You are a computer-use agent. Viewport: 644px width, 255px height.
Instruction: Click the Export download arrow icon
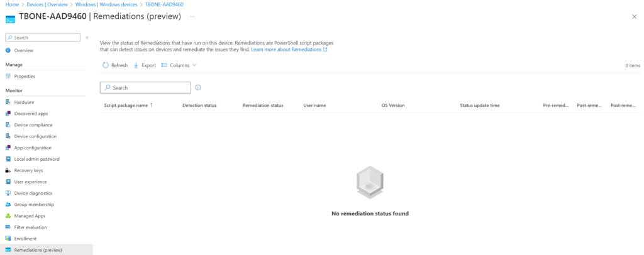click(136, 65)
